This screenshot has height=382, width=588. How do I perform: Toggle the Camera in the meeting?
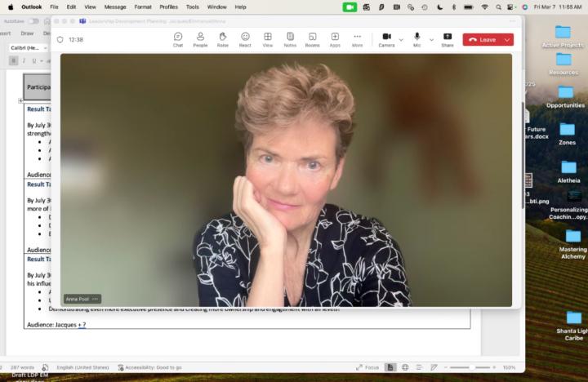(x=386, y=39)
